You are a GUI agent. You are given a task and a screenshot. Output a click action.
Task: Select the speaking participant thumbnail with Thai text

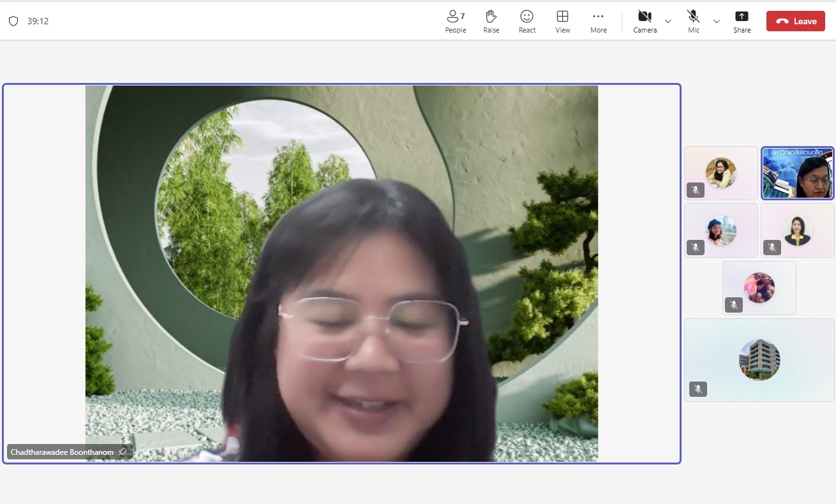click(x=797, y=174)
